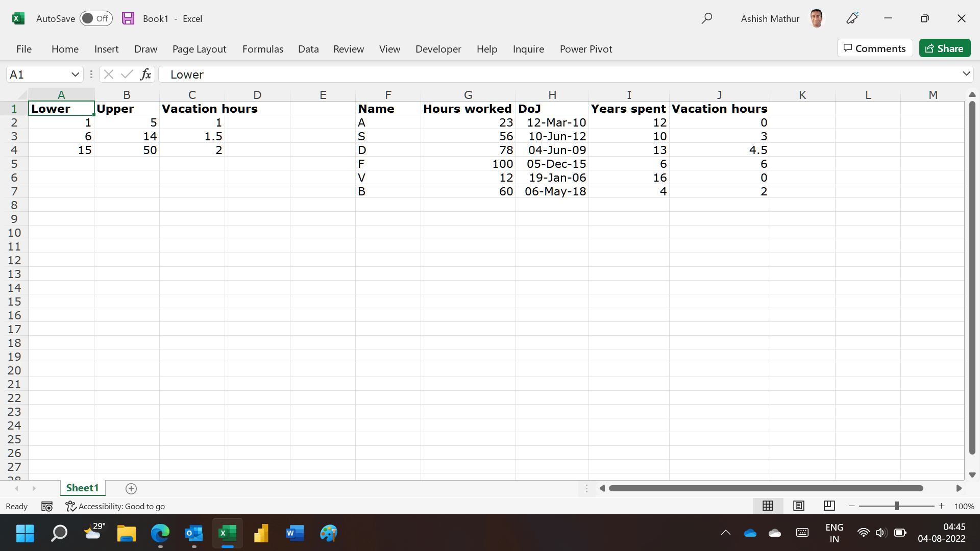
Task: Click the pen coming-soon features icon
Action: point(852,18)
